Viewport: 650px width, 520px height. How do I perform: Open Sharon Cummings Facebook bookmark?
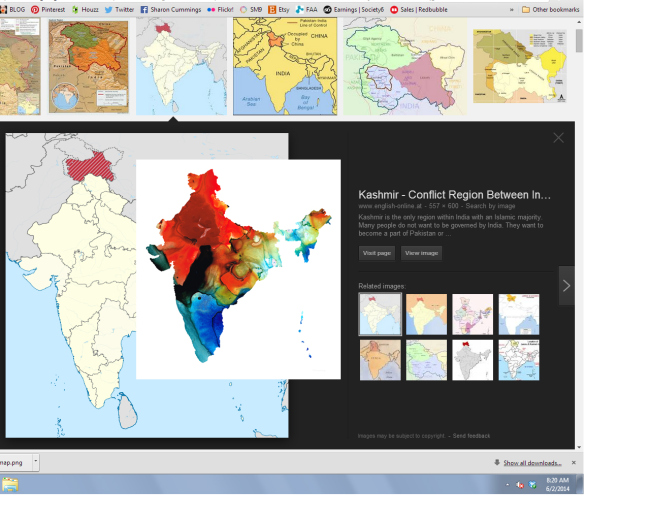pyautogui.click(x=170, y=9)
